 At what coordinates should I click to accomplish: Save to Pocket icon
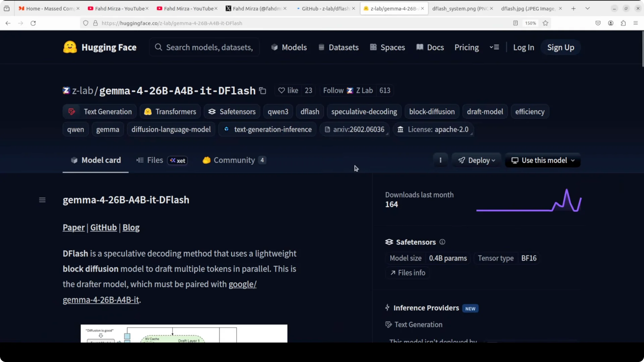[x=598, y=23]
